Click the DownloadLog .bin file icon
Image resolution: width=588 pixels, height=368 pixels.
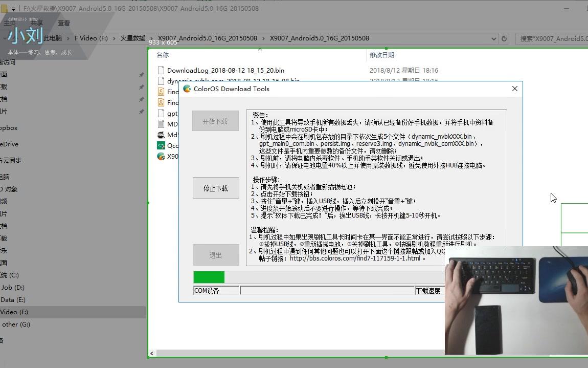click(161, 70)
